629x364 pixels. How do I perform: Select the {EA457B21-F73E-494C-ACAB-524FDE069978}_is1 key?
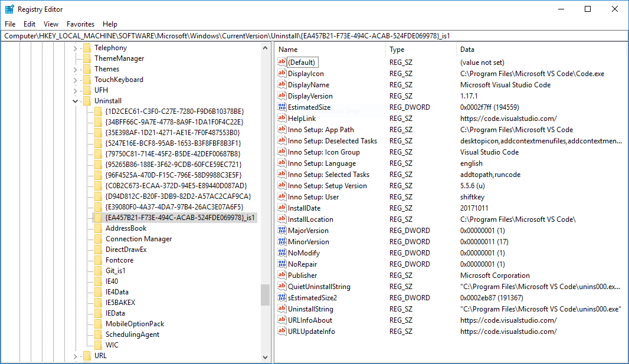point(180,218)
